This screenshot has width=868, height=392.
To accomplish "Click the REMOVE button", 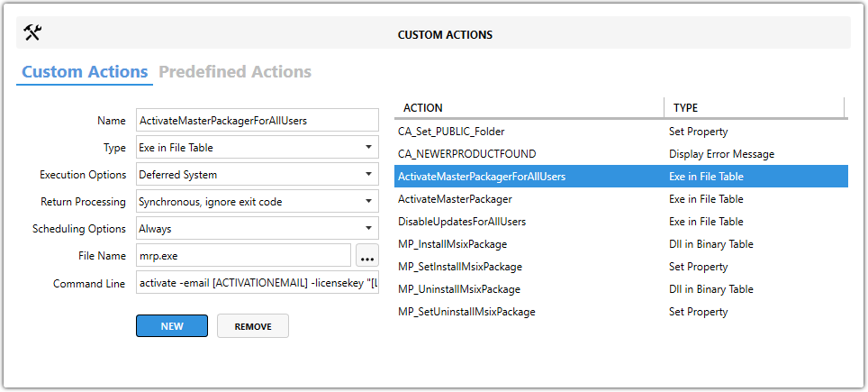I will tap(253, 326).
